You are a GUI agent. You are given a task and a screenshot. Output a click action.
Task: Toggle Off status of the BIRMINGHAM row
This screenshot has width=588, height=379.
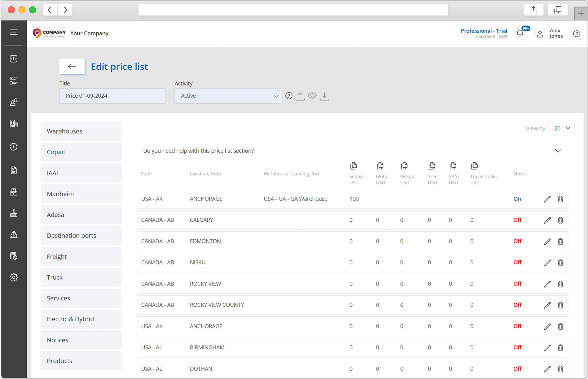pos(517,347)
